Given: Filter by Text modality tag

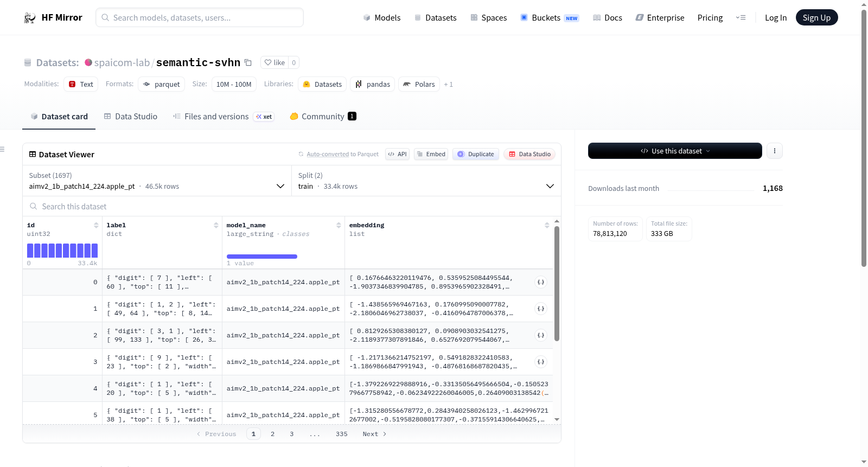Looking at the screenshot, I should pyautogui.click(x=81, y=85).
